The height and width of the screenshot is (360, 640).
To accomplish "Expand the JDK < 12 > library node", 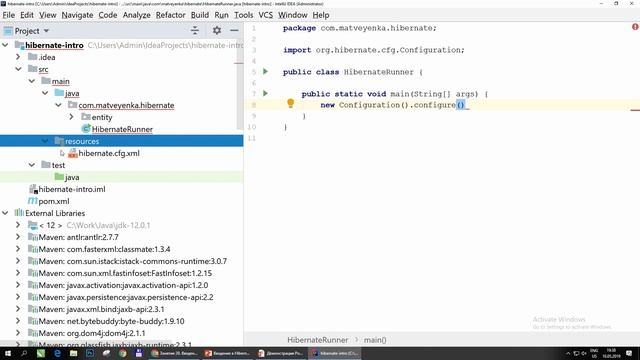I will 18,225.
